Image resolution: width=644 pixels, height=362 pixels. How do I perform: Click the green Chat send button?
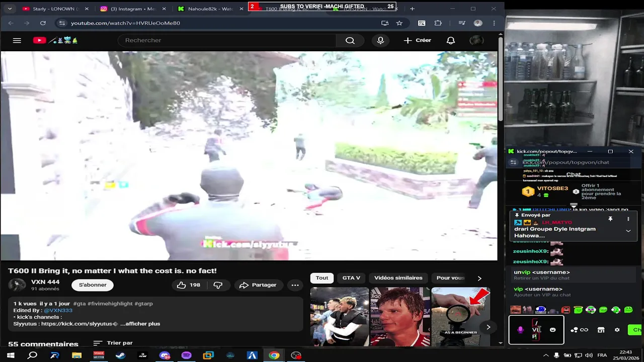[635, 330]
